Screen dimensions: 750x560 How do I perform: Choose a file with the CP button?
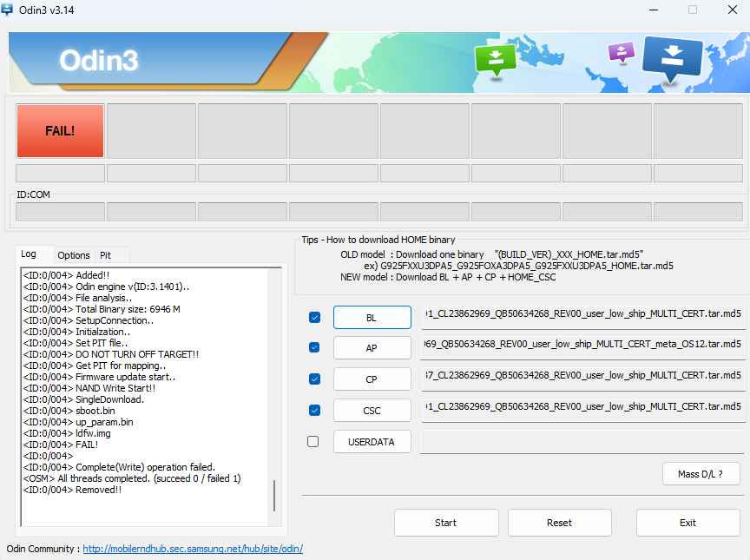[372, 379]
